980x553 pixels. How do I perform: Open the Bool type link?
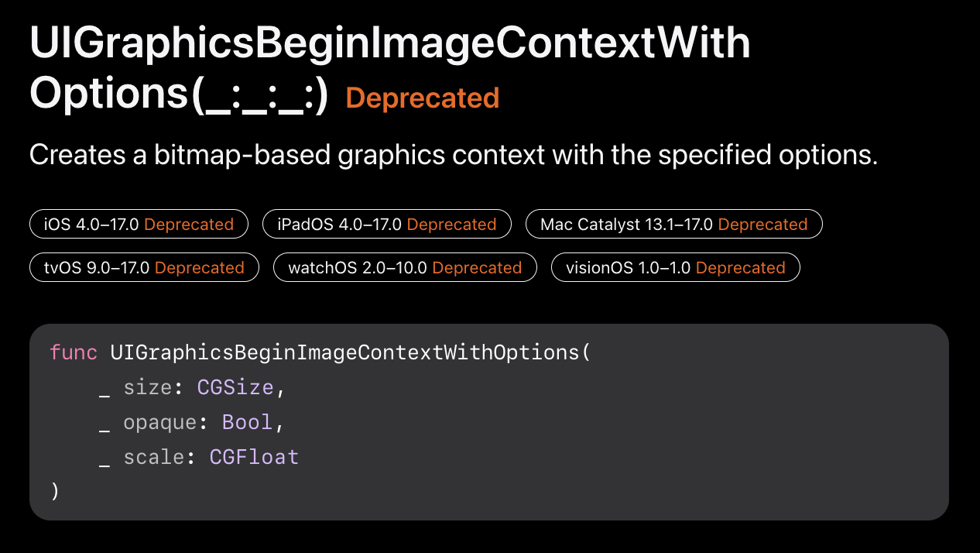[x=248, y=422]
